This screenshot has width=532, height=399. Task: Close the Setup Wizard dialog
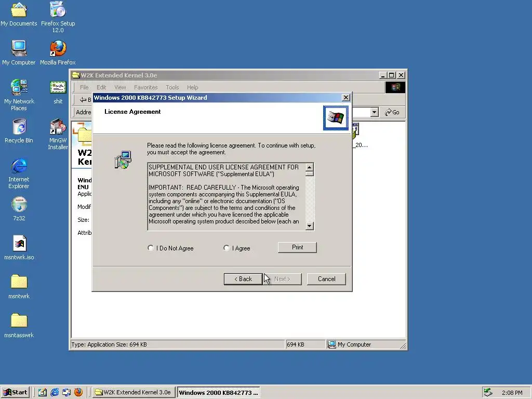pyautogui.click(x=345, y=98)
